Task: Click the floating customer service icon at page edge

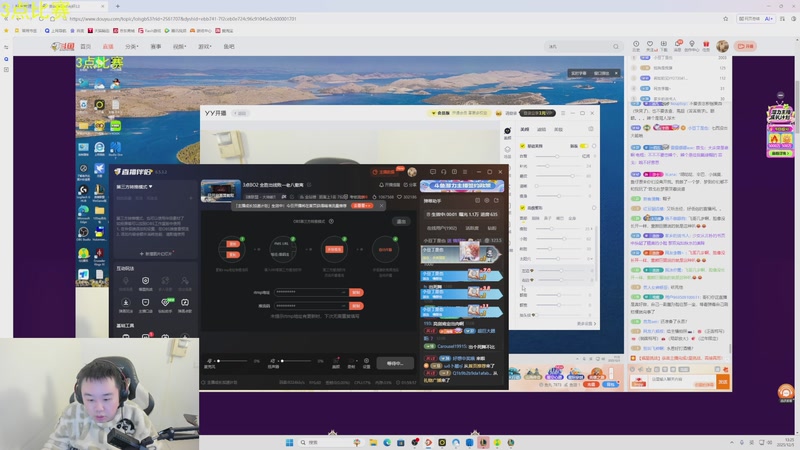Action: 786,392
